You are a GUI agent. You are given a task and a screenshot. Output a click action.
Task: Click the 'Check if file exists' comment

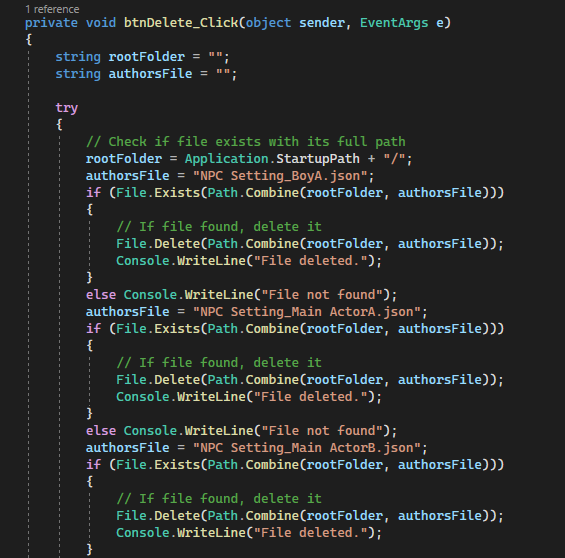pos(246,142)
